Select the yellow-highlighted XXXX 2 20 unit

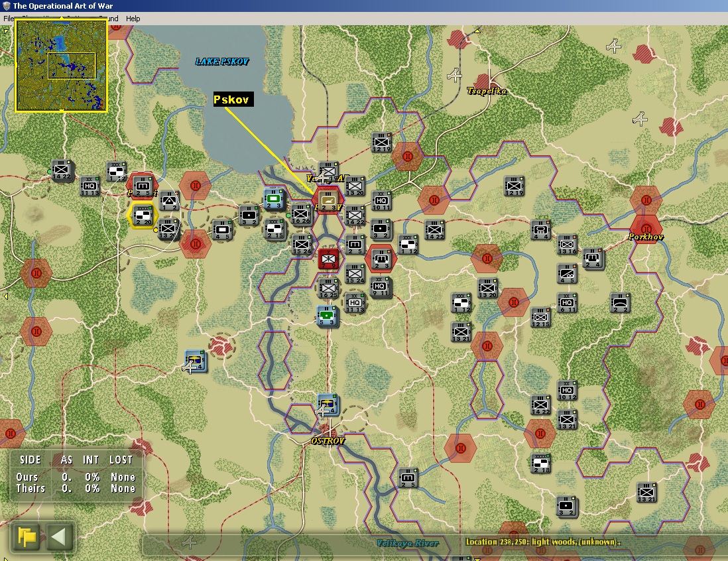point(143,215)
